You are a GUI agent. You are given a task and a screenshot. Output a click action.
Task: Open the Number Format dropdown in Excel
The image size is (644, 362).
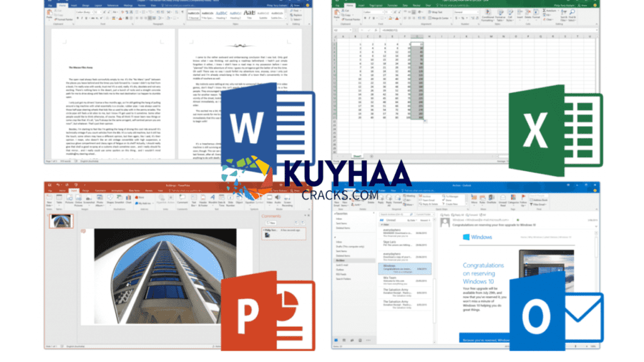(x=466, y=11)
